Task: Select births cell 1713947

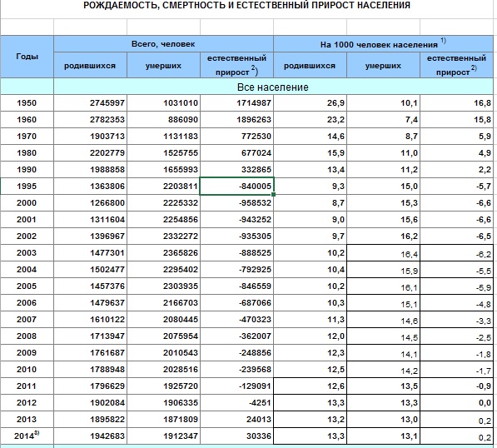Action: pyautogui.click(x=91, y=336)
